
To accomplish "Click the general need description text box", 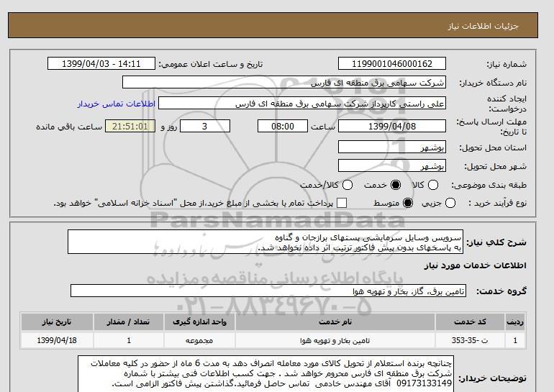I will tap(265, 242).
